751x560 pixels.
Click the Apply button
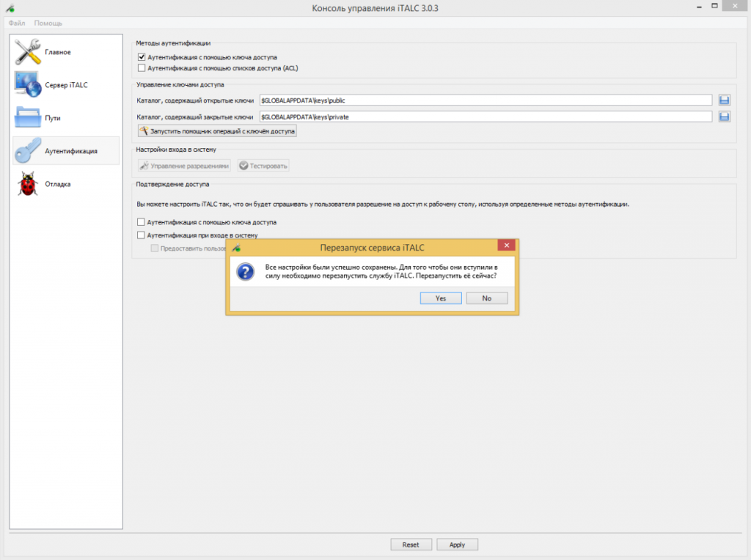tap(457, 545)
